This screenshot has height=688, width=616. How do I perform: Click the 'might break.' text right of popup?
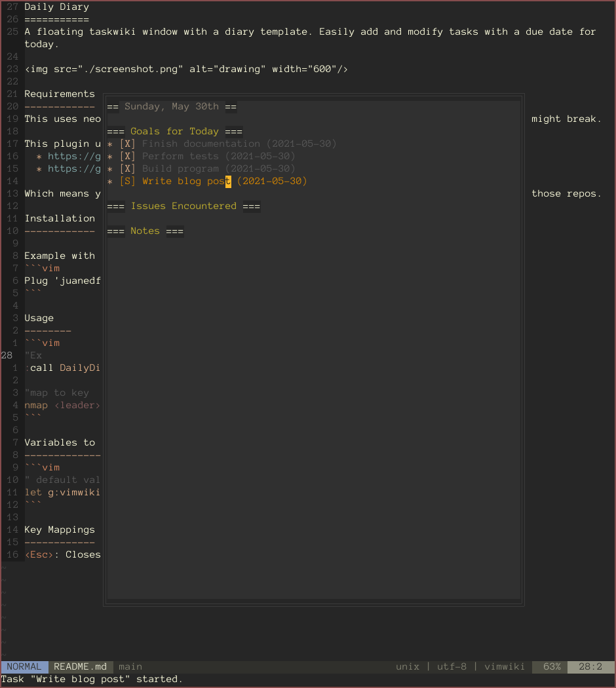(566, 119)
